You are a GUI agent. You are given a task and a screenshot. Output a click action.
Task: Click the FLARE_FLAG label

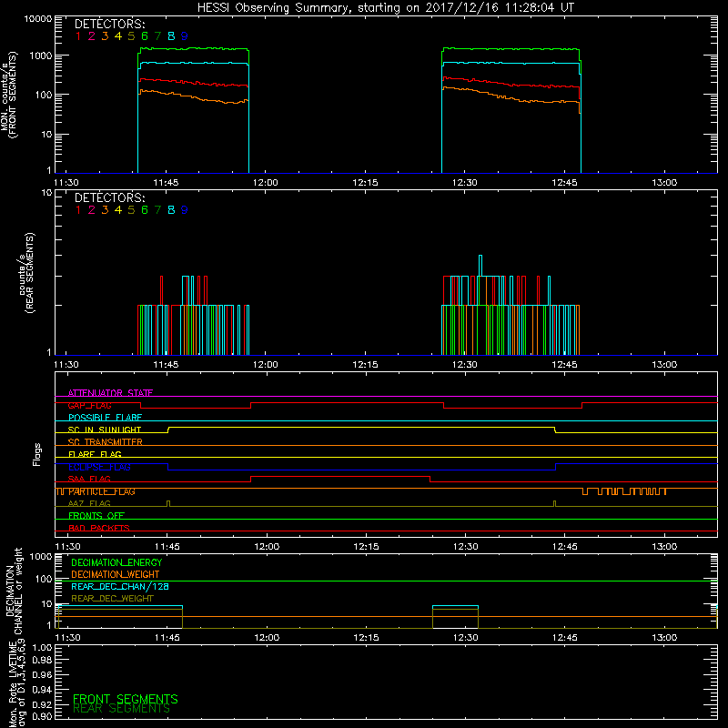click(95, 454)
